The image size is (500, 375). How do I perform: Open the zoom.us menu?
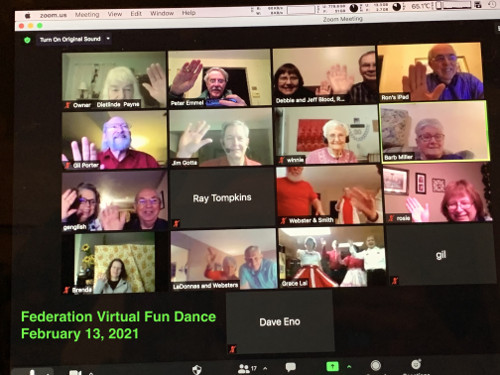tap(53, 15)
